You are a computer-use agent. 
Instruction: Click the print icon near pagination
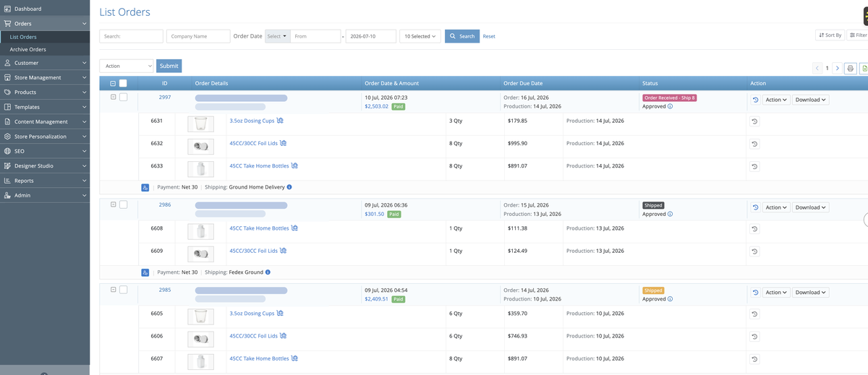[851, 69]
